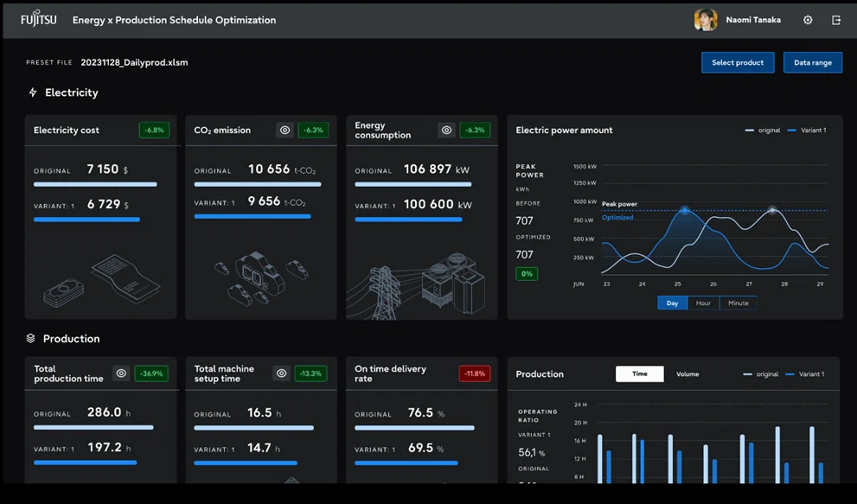Click Naomi Tanaka's profile avatar
The image size is (857, 504).
tap(706, 20)
